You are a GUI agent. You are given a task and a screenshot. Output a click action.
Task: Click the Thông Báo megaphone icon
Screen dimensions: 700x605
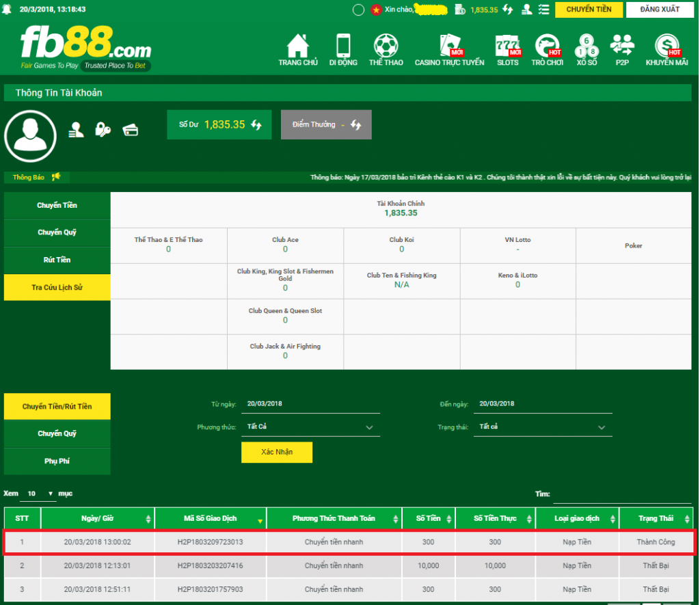pyautogui.click(x=55, y=177)
